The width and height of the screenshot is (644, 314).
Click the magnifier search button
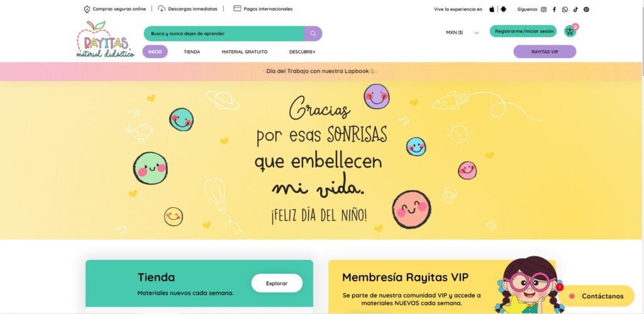point(313,34)
